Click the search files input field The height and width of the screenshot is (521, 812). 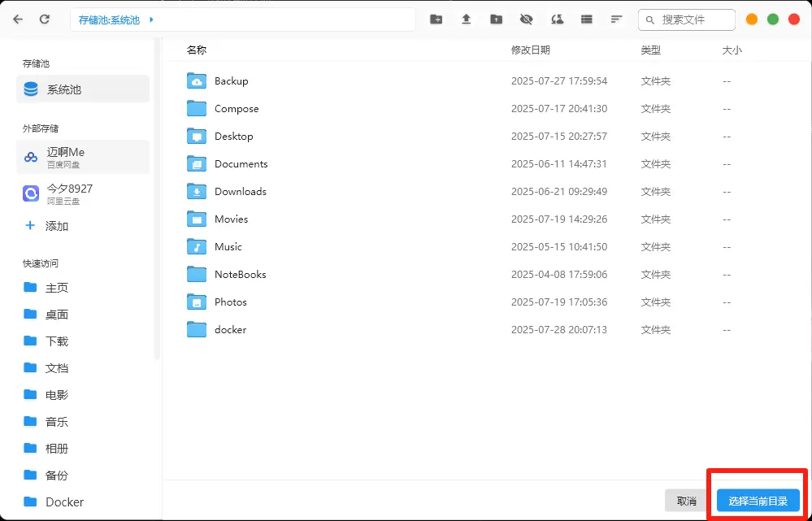(687, 20)
